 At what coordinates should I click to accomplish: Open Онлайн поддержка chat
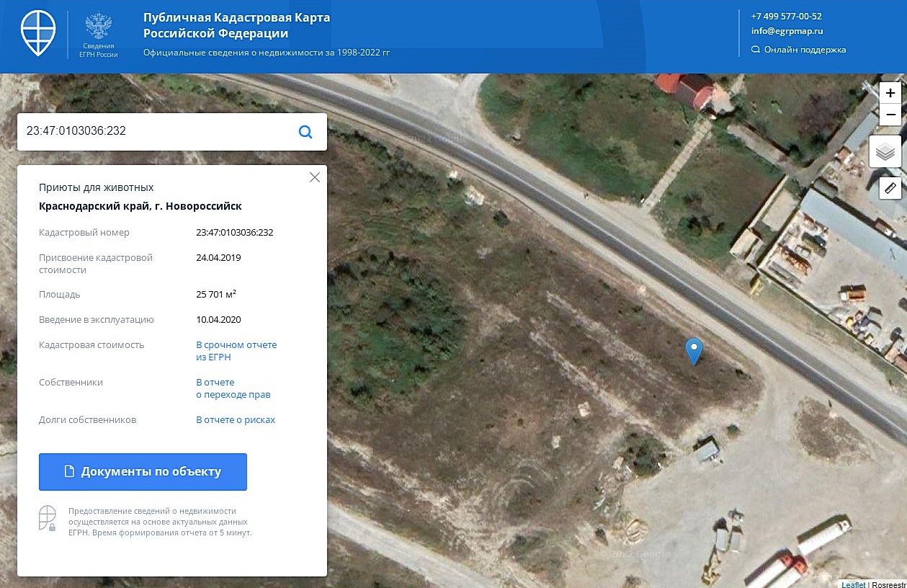(798, 50)
